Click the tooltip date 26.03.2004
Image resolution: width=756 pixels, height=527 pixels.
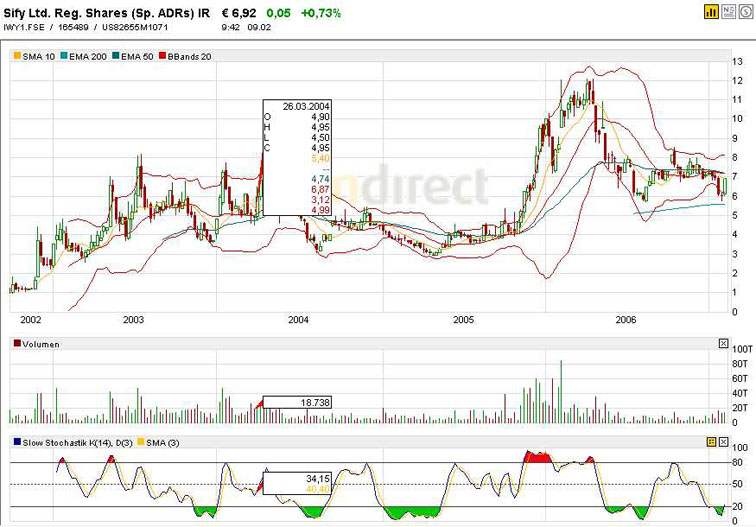coord(306,107)
